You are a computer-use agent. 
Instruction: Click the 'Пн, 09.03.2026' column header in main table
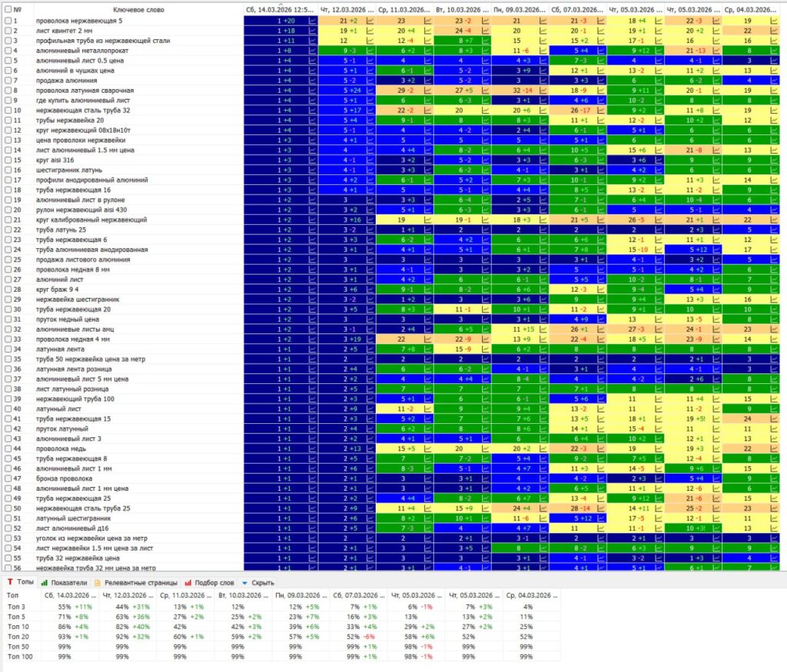pos(520,9)
